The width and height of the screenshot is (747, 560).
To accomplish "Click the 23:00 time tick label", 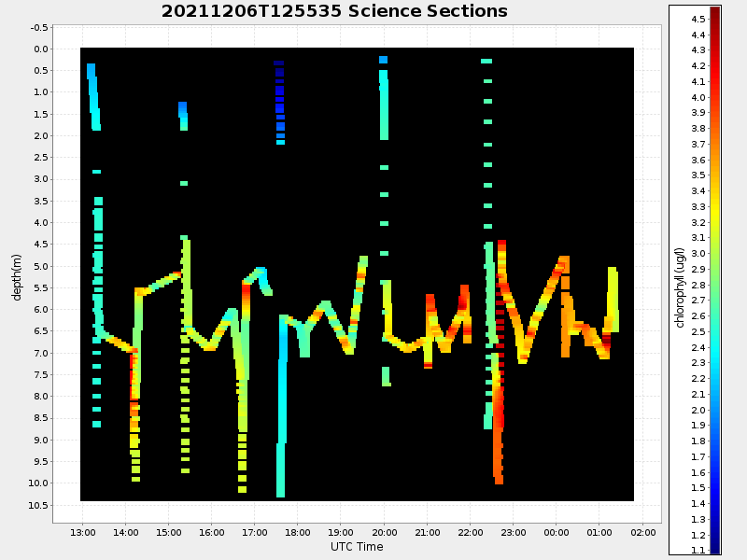I will tap(513, 532).
